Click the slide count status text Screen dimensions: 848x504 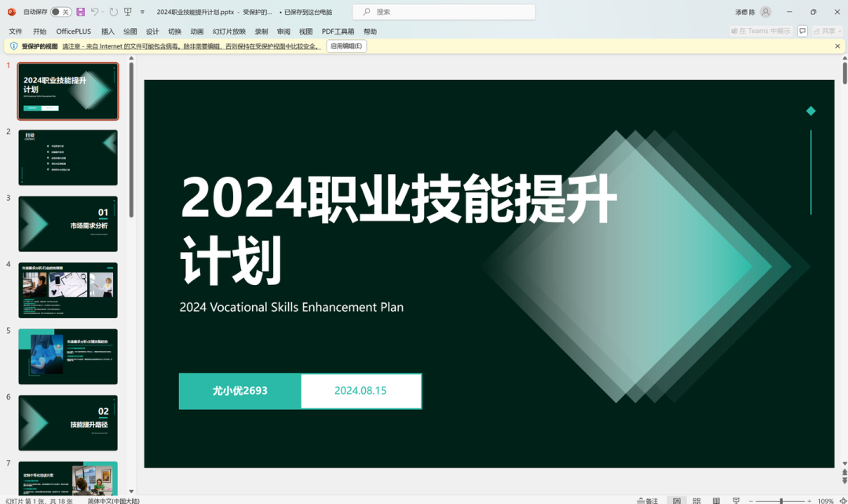click(39, 501)
